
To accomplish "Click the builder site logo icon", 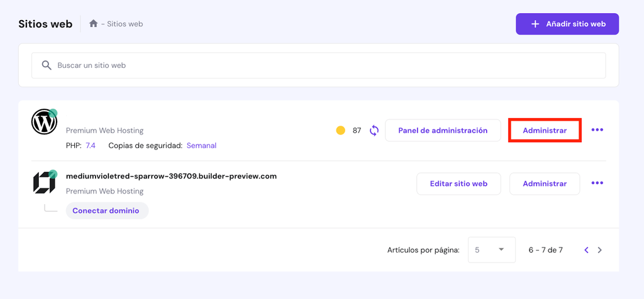I will pos(45,183).
